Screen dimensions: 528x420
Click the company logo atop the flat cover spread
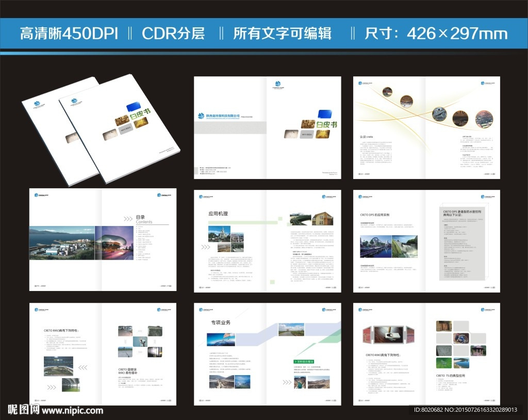click(278, 85)
